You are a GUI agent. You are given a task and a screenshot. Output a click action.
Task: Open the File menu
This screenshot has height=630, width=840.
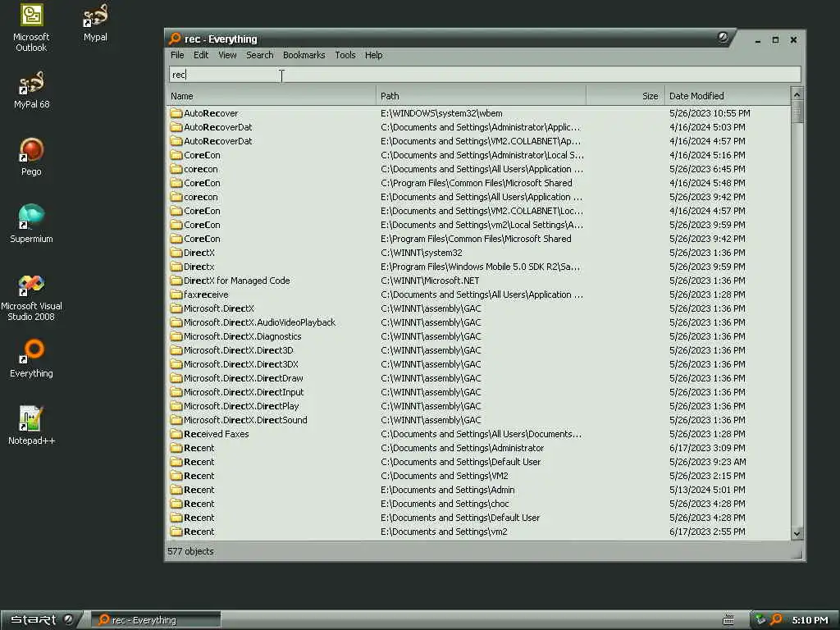pos(177,55)
